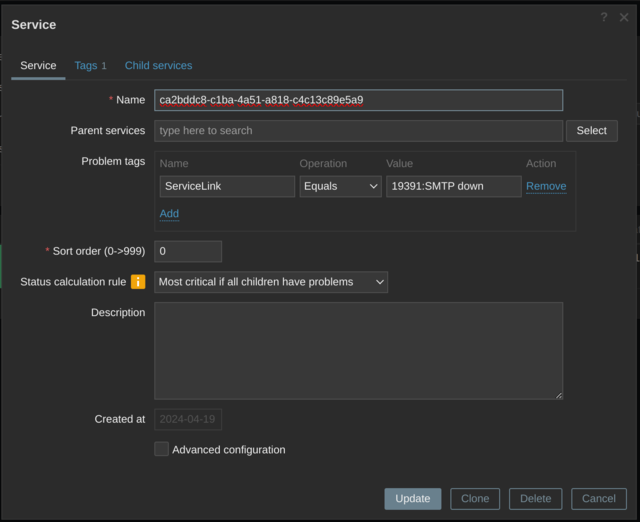Open the Status calculation rule dropdown

[x=271, y=282]
